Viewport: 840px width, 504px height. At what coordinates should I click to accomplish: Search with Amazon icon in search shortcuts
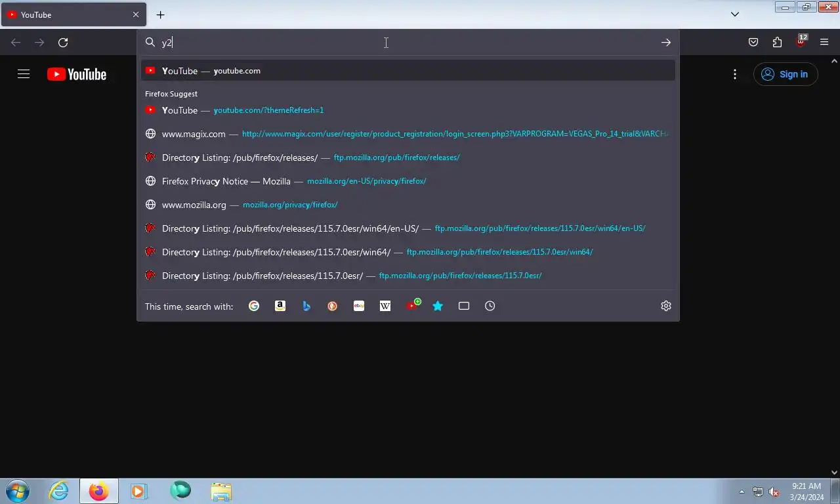click(x=280, y=306)
